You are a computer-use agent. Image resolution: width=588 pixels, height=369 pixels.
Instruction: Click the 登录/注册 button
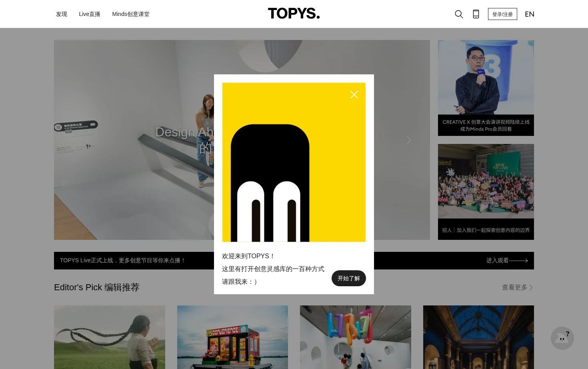tap(502, 14)
